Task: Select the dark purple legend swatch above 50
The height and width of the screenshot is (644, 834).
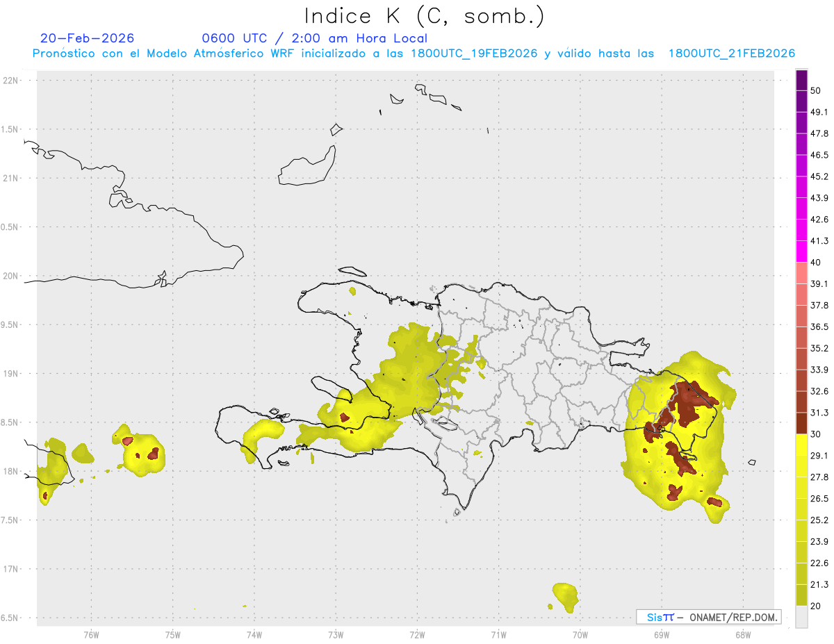Action: pos(801,81)
